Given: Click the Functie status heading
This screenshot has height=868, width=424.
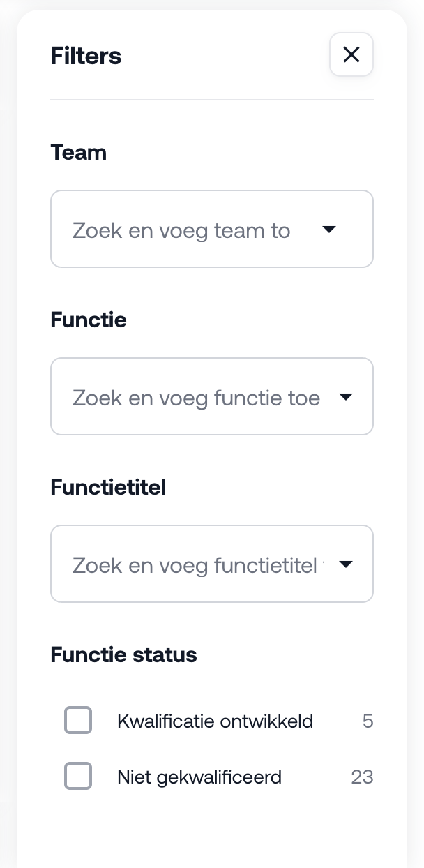Looking at the screenshot, I should (123, 654).
